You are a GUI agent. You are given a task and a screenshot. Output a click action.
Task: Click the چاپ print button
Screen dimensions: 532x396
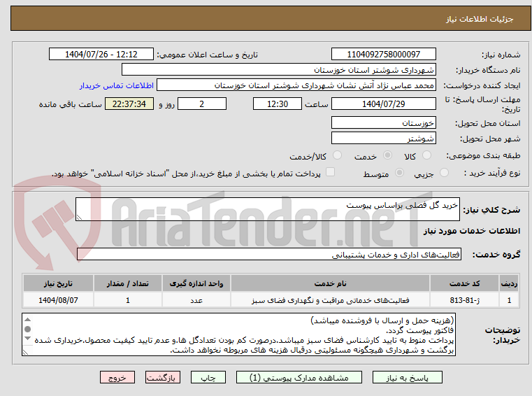click(208, 377)
